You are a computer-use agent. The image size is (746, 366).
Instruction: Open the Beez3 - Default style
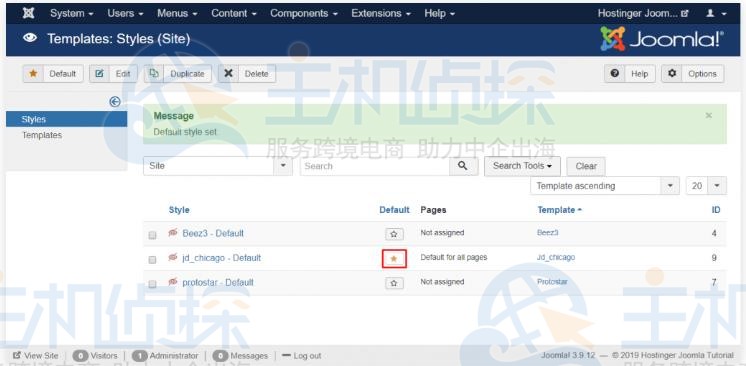(213, 233)
